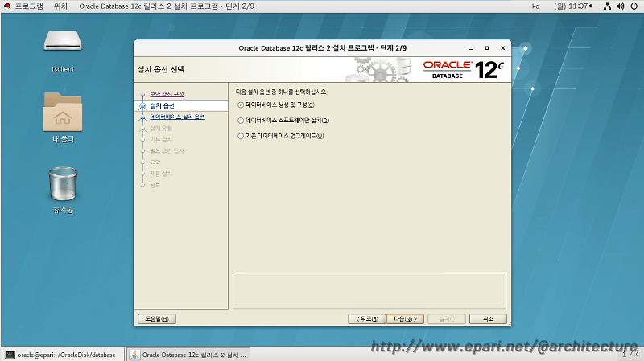Click the 도움말(H) help button
644x361 pixels.
point(157,318)
